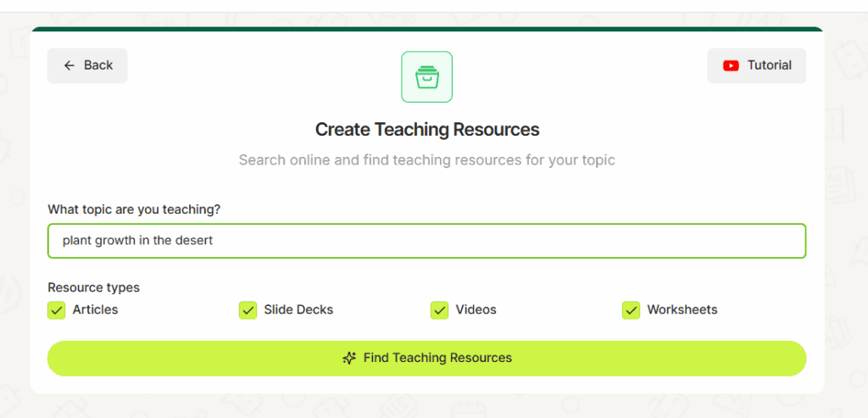Click the Resource types label
This screenshot has width=868, height=418.
point(93,287)
